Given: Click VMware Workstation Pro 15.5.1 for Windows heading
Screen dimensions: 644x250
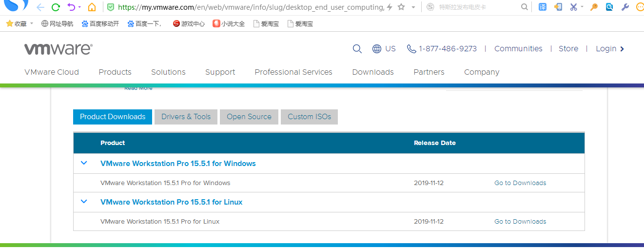Looking at the screenshot, I should coord(178,164).
